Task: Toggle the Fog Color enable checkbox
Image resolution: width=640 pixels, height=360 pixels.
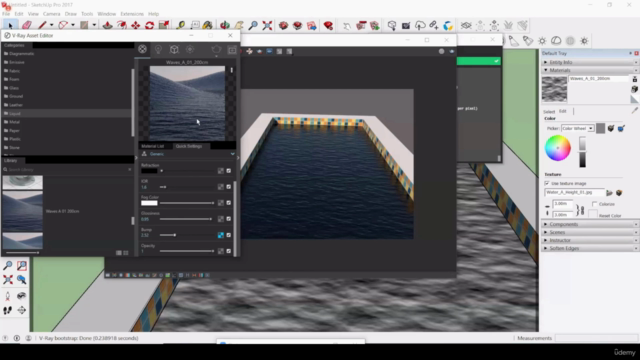Action: [229, 203]
